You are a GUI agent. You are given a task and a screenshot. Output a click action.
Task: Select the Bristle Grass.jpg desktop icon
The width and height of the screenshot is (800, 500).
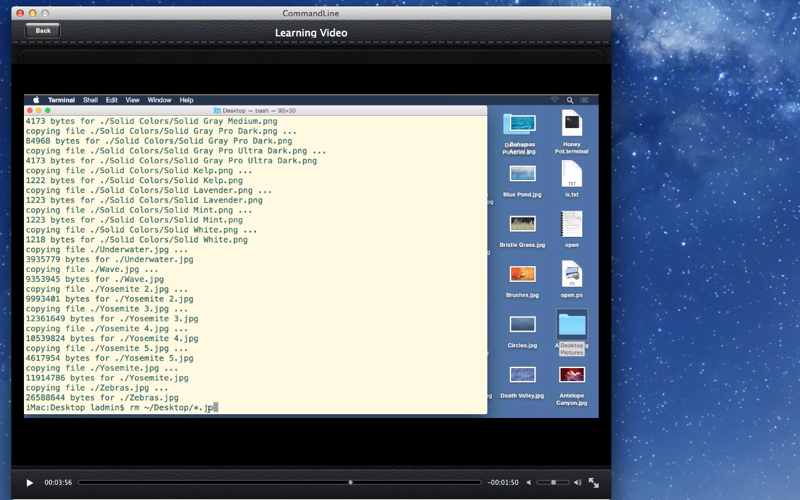point(522,224)
